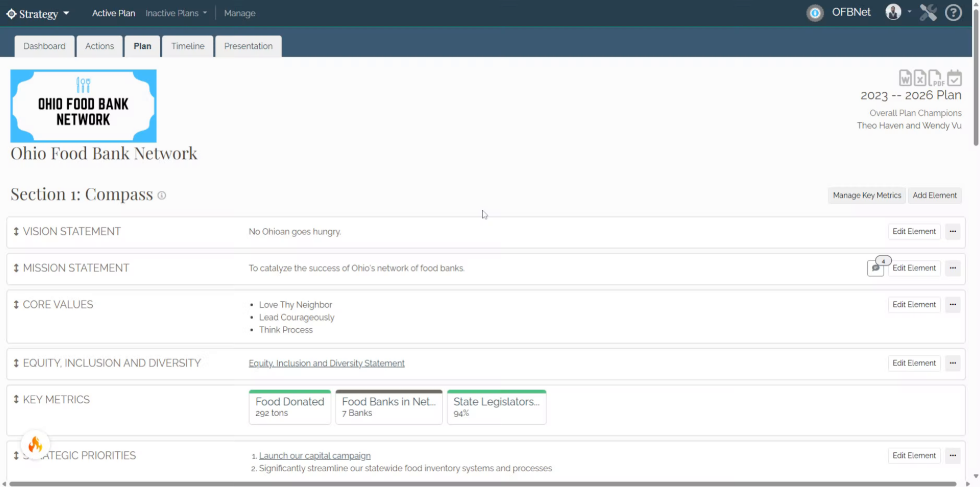Export plan to Excel spreadsheet
The height and width of the screenshot is (487, 980).
click(x=920, y=78)
